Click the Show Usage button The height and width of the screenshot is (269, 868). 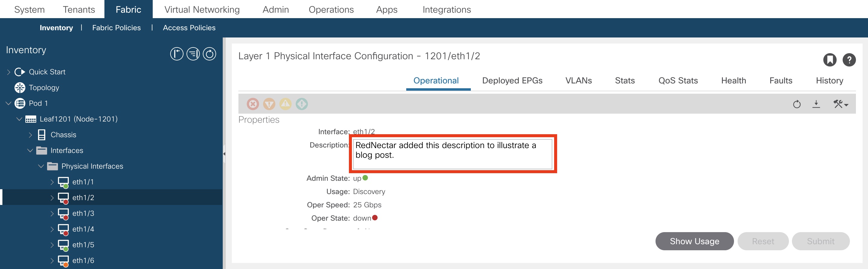click(694, 241)
